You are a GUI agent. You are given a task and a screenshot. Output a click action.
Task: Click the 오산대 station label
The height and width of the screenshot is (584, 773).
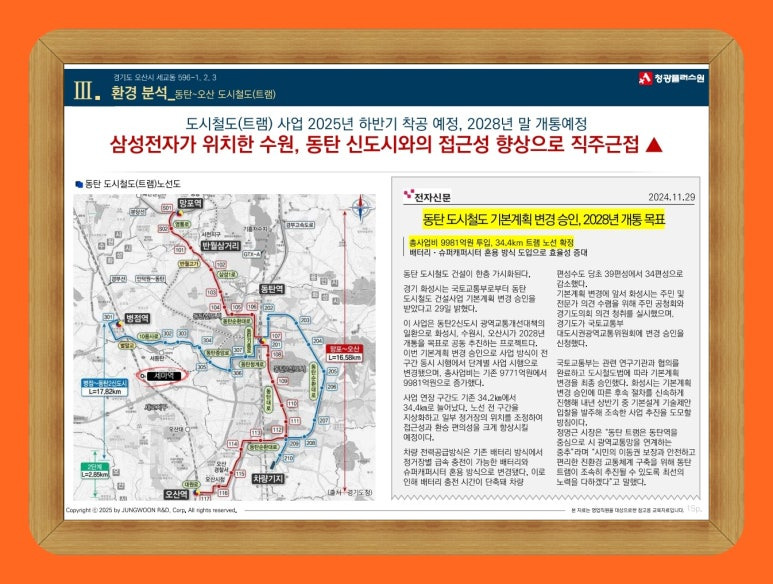[176, 429]
